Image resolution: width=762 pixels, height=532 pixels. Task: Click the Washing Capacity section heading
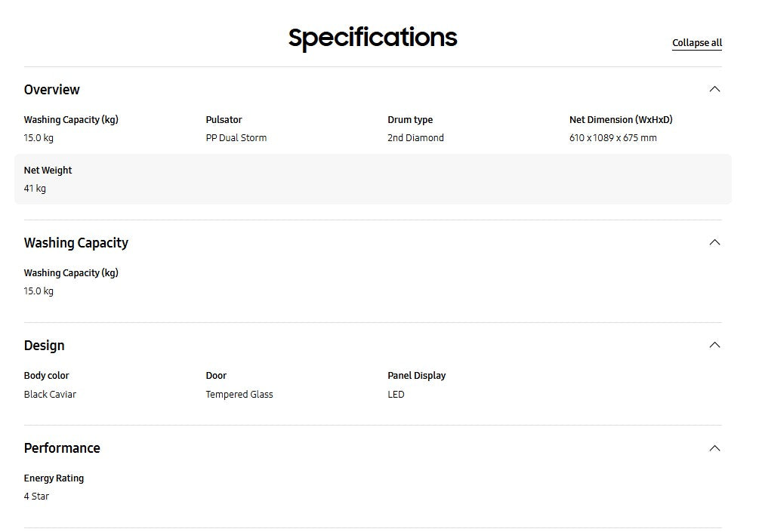tap(76, 242)
